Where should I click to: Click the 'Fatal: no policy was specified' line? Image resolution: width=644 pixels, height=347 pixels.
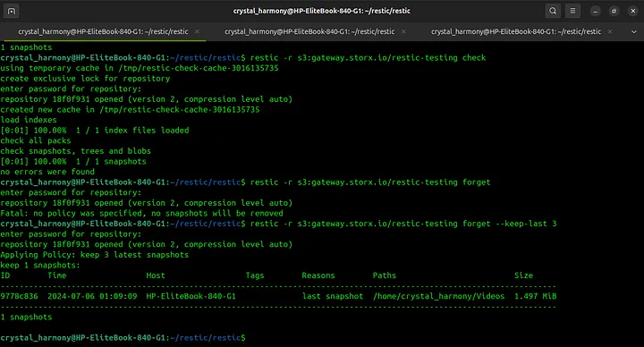point(141,213)
